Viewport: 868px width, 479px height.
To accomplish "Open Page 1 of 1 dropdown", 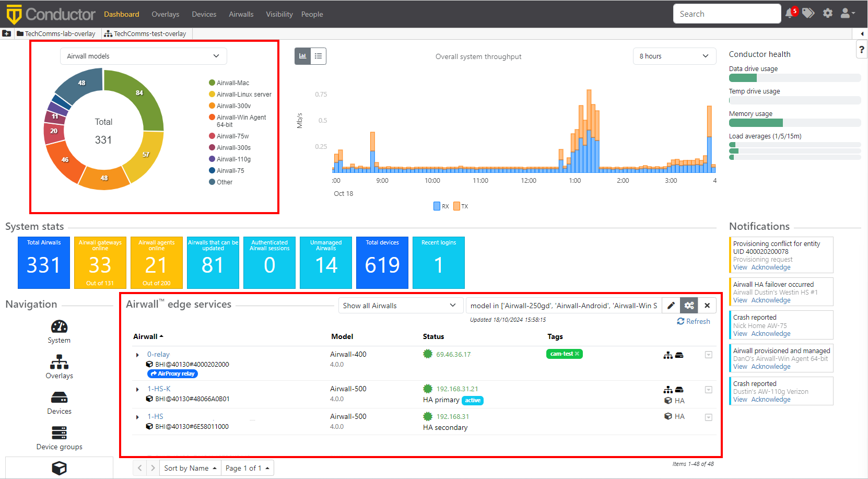I will 247,468.
